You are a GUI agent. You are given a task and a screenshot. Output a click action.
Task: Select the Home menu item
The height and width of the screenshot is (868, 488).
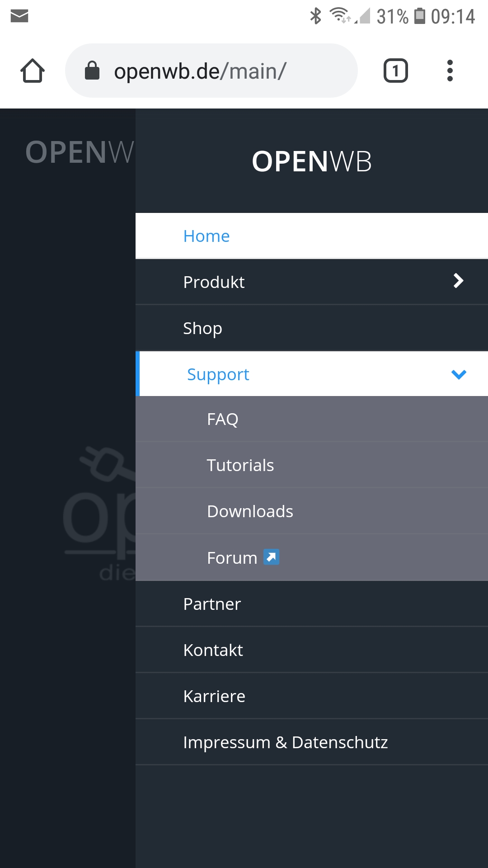pos(206,236)
